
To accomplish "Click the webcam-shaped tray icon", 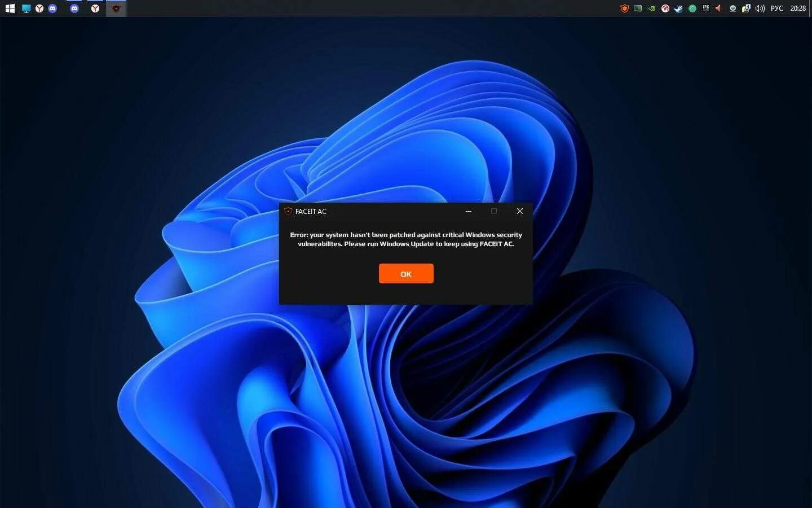I will coord(732,8).
